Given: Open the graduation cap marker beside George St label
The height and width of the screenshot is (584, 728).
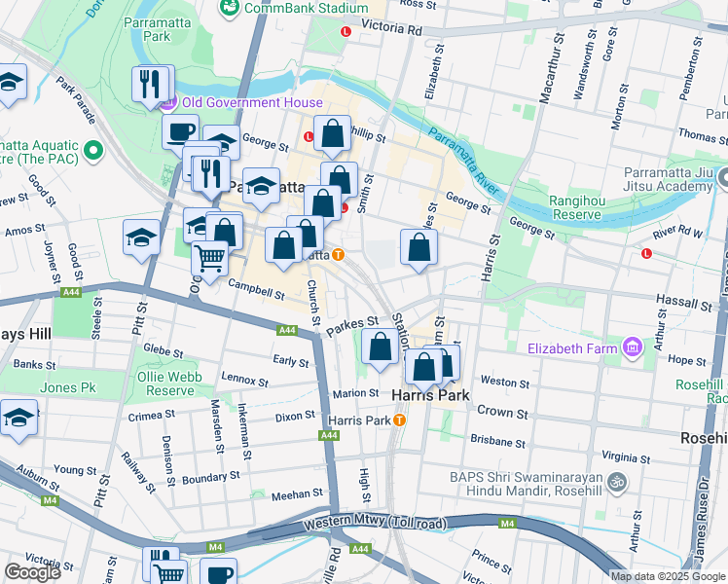Looking at the screenshot, I should pos(223,141).
